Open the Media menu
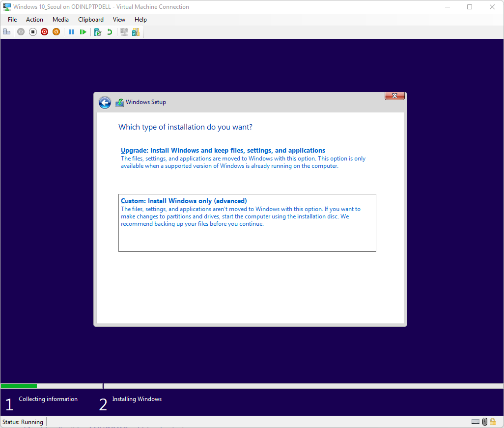504x428 pixels. (60, 20)
